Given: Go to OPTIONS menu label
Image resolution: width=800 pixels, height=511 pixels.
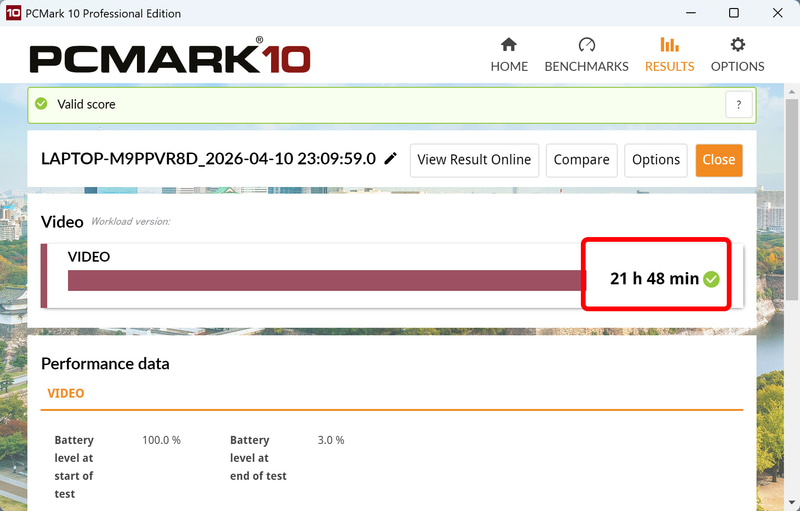Looking at the screenshot, I should tap(737, 67).
